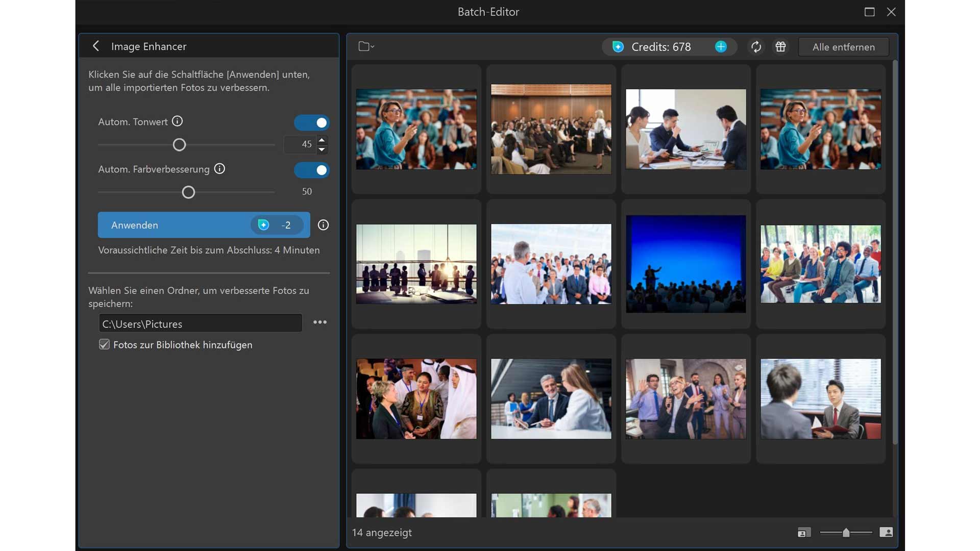
Task: Select the large thumbnail size icon
Action: pyautogui.click(x=887, y=532)
